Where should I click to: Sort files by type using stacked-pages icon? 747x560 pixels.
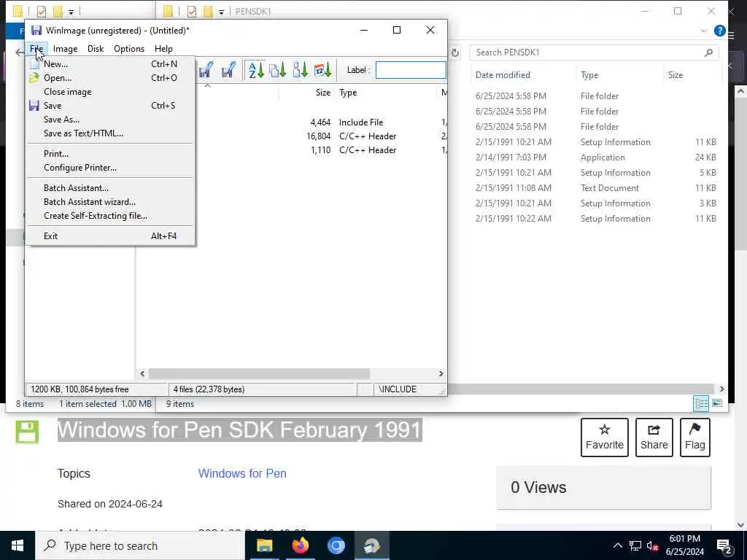[277, 70]
